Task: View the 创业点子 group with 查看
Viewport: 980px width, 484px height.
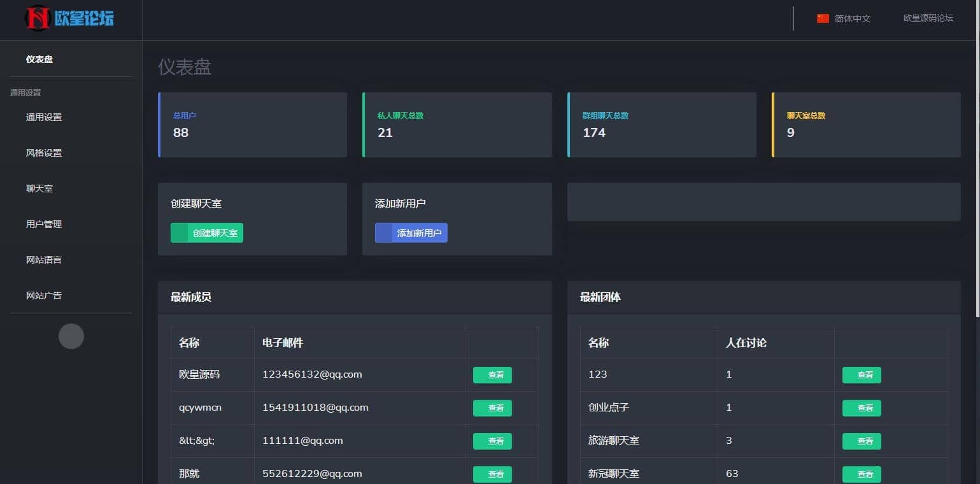Action: pos(862,408)
